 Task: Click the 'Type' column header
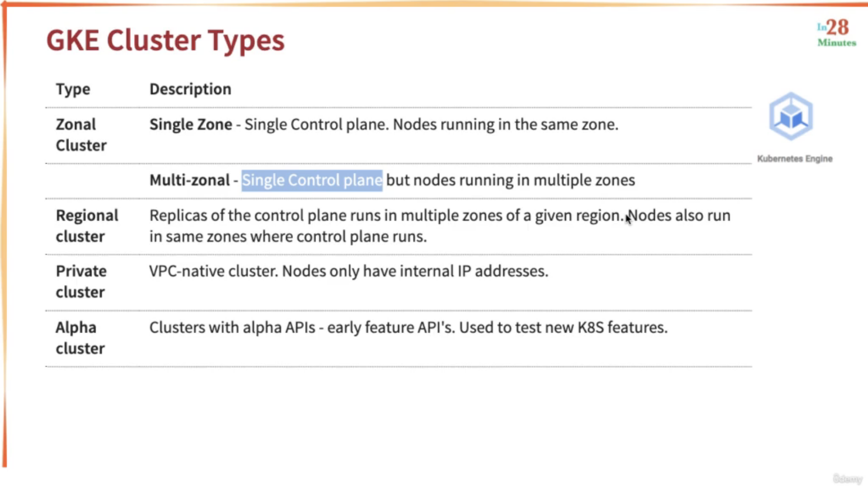[x=73, y=89]
